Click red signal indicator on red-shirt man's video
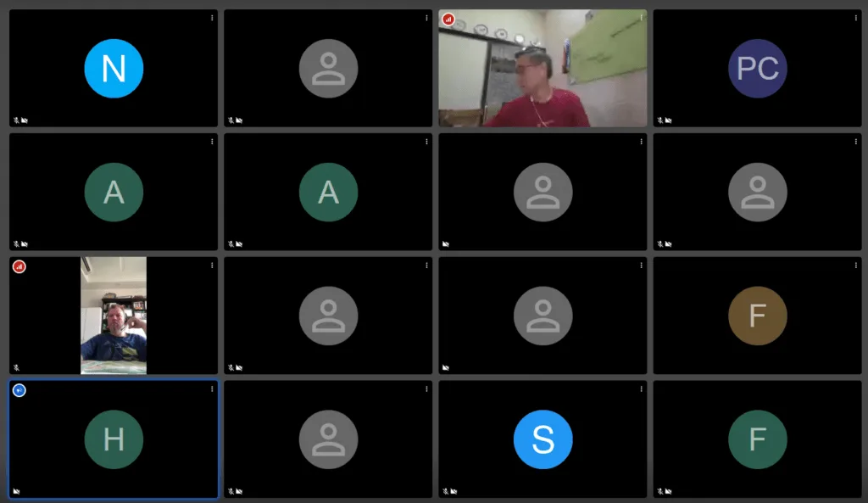Image resolution: width=868 pixels, height=503 pixels. click(x=448, y=19)
